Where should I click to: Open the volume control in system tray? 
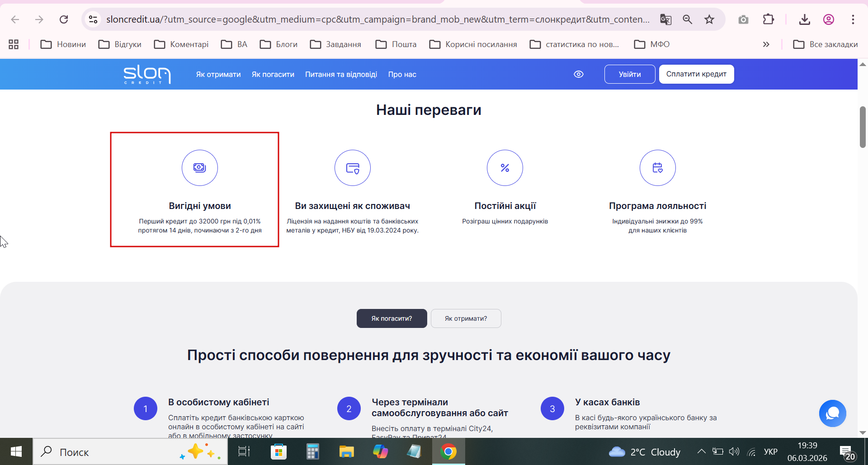pyautogui.click(x=734, y=451)
